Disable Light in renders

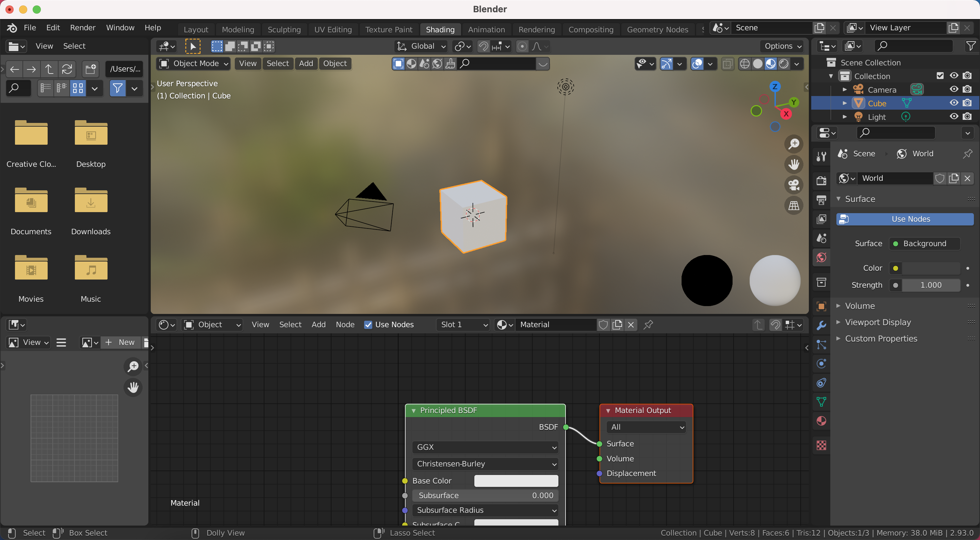[967, 117]
